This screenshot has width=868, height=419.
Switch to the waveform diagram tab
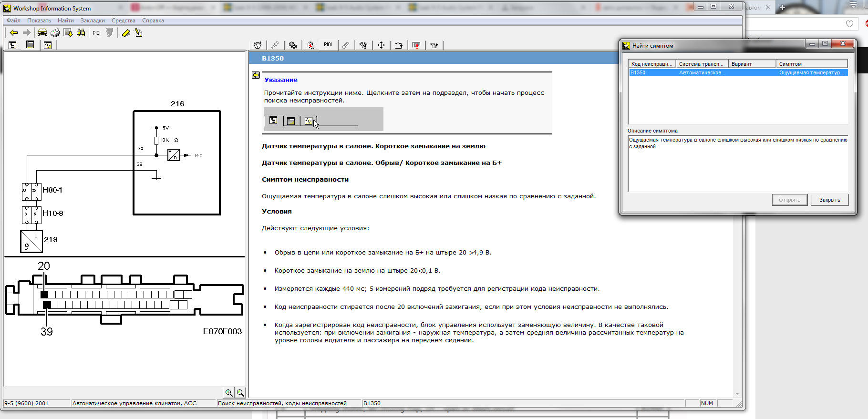[x=48, y=45]
